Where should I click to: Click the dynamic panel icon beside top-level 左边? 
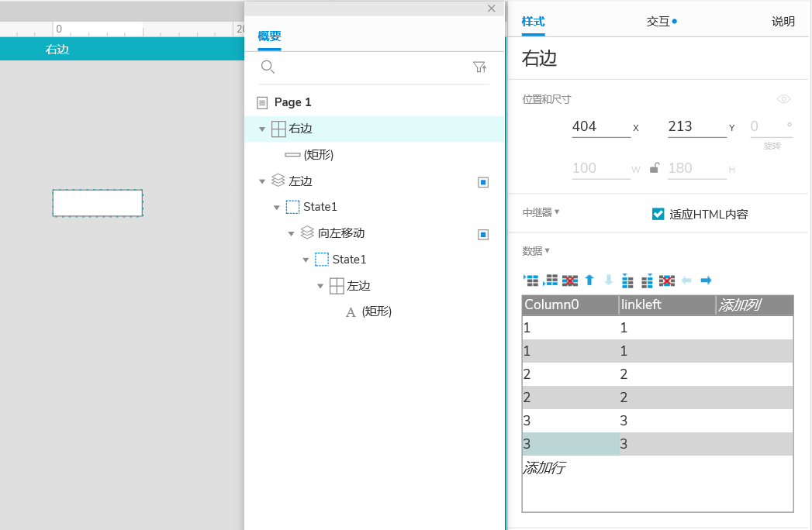point(278,180)
